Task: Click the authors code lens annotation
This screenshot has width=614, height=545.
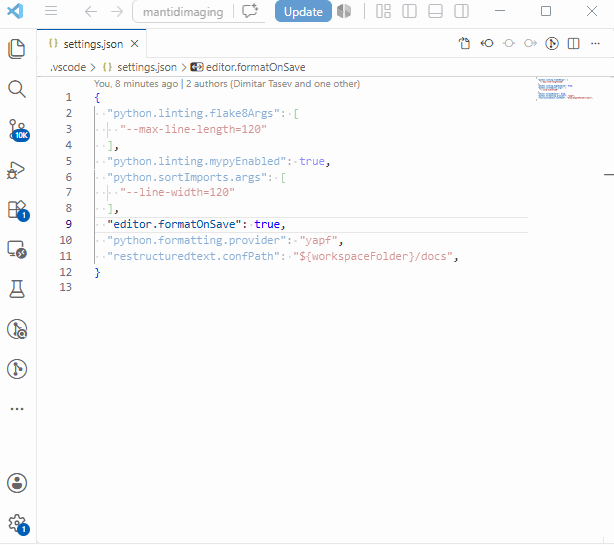Action: click(227, 84)
